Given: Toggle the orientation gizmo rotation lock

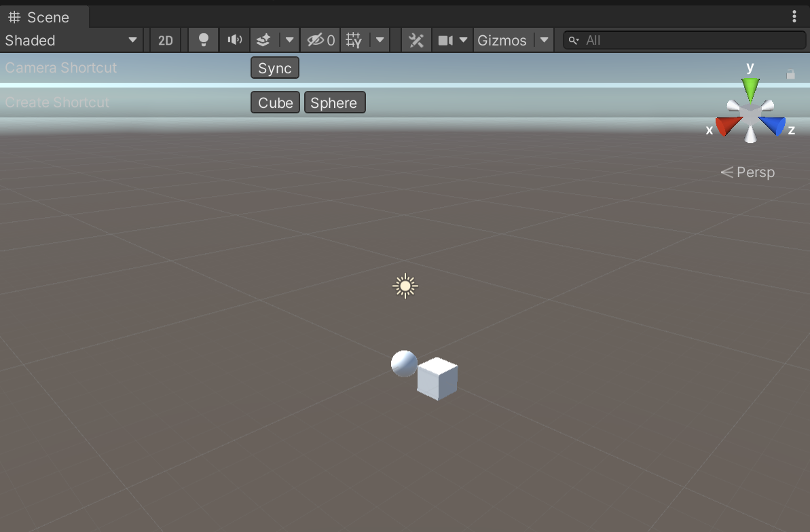Looking at the screenshot, I should click(790, 74).
